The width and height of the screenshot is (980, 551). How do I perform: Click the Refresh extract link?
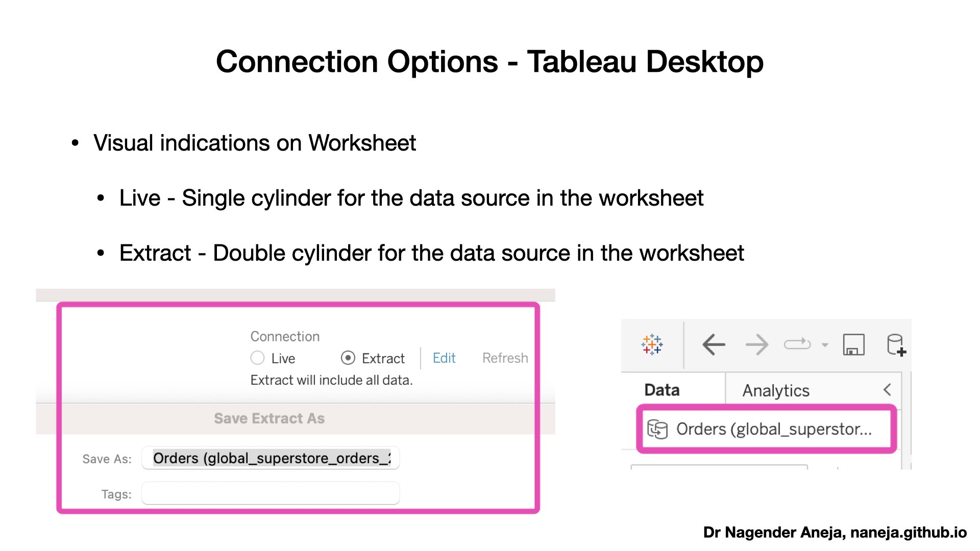click(x=505, y=358)
